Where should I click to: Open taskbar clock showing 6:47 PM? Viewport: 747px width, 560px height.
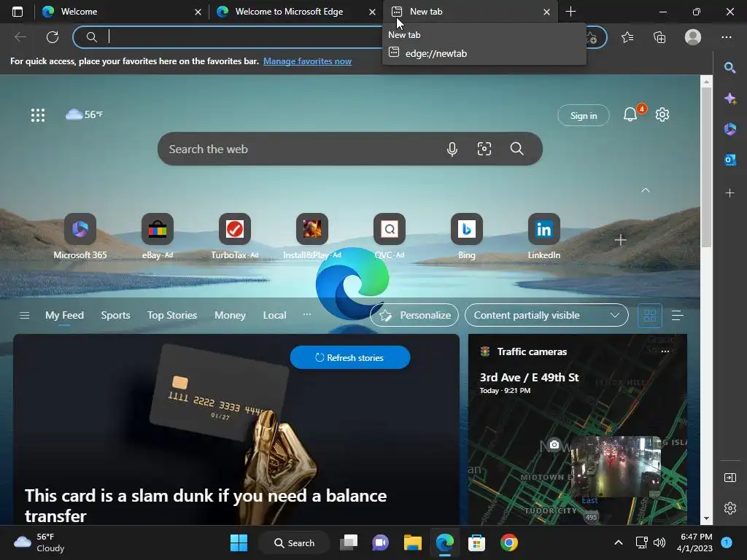coord(694,542)
